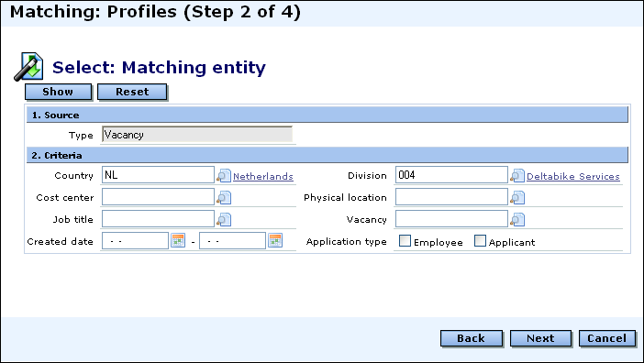Open the Created date start calendar icon

pos(178,240)
